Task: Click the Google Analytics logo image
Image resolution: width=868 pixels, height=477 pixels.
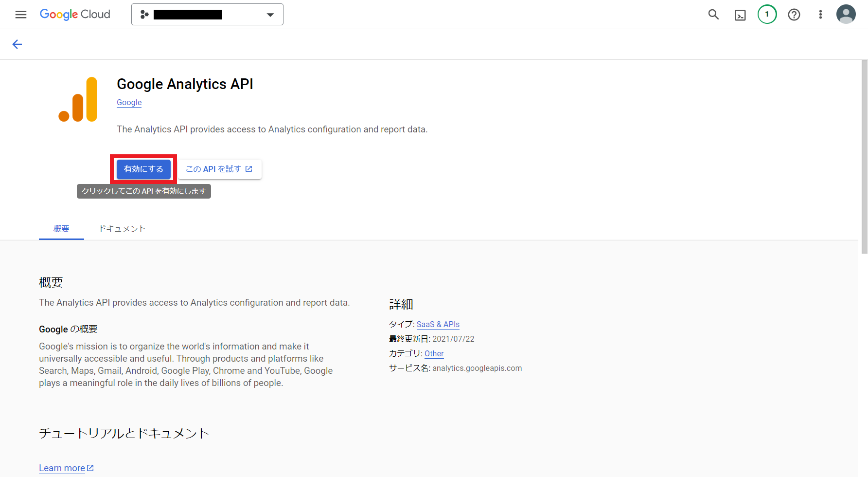Action: click(78, 99)
